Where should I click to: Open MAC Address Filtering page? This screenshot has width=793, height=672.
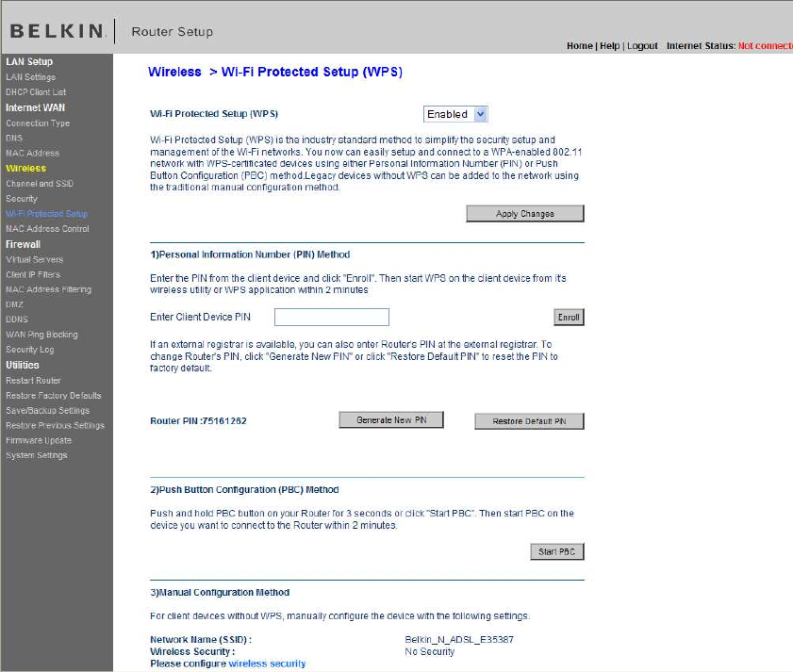(48, 289)
